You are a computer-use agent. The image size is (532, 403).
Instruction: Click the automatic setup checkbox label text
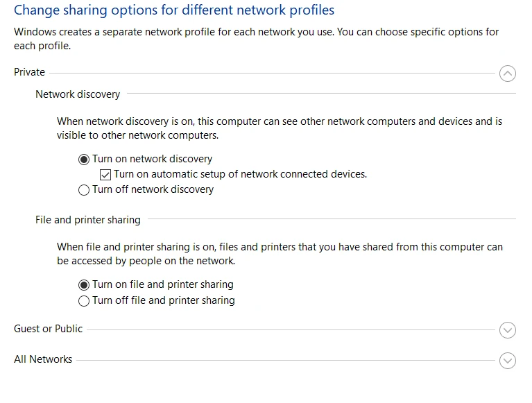pyautogui.click(x=240, y=174)
